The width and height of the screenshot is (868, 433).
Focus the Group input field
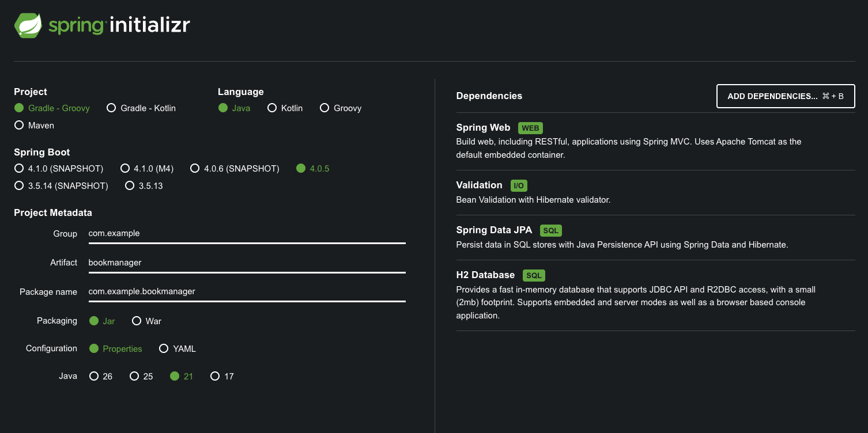[x=247, y=234]
